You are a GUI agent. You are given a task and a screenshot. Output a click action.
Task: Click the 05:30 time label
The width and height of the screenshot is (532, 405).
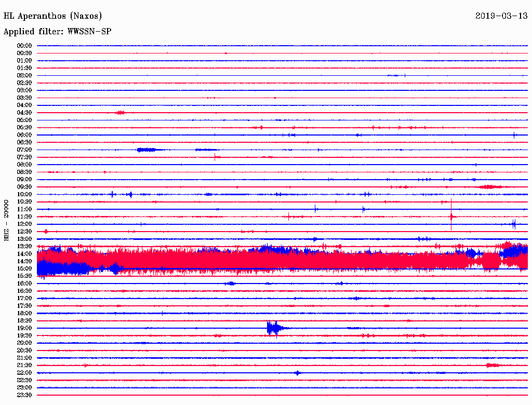[x=24, y=128]
